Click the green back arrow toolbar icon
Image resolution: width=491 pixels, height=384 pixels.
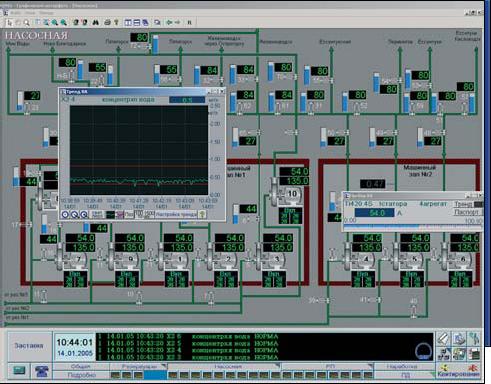coord(169,22)
